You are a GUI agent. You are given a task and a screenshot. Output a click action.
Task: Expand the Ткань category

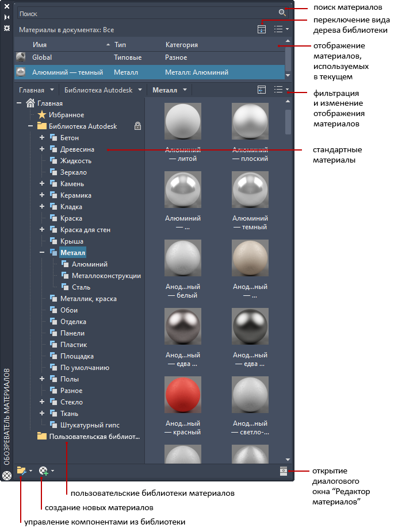[x=42, y=413]
